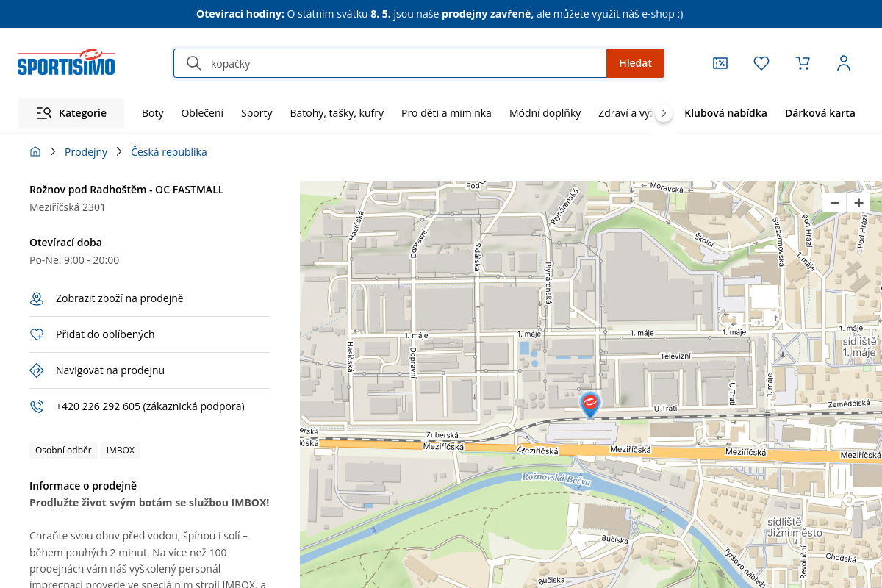Click the IMBOX tag
This screenshot has height=588, width=882.
[x=121, y=451]
